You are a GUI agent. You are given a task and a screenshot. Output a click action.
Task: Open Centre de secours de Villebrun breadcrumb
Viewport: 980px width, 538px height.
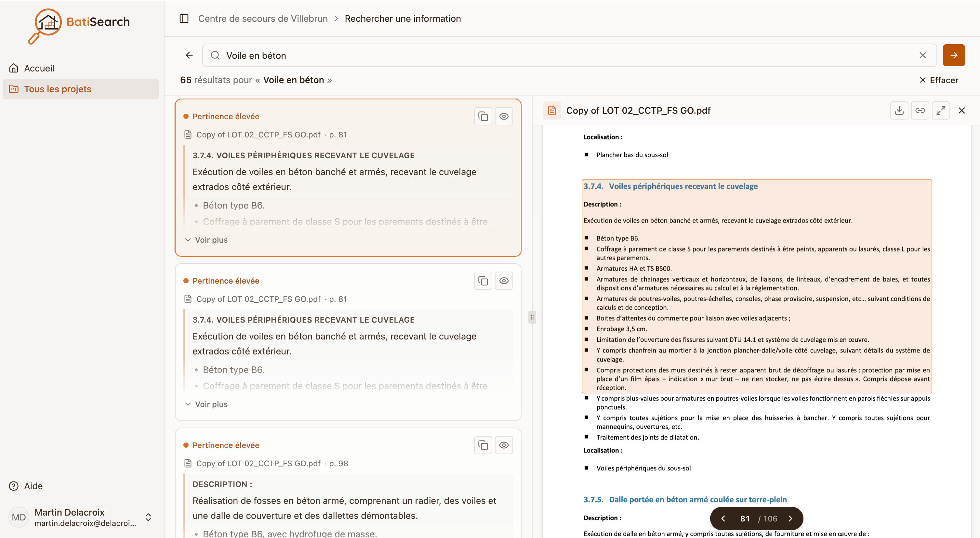coord(263,19)
